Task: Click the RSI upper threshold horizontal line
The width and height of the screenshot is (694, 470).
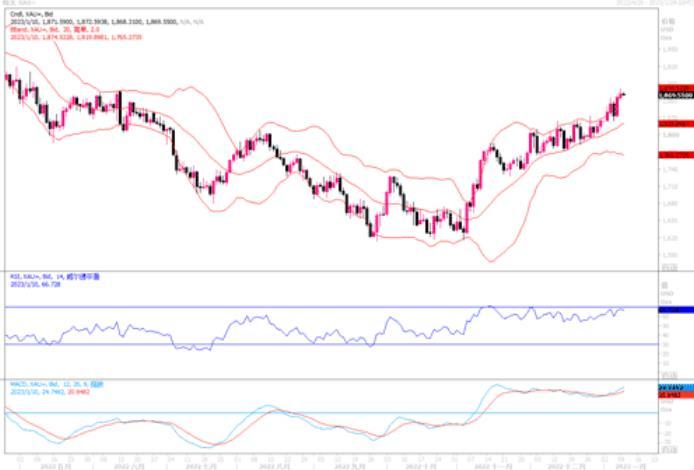Action: coord(300,308)
